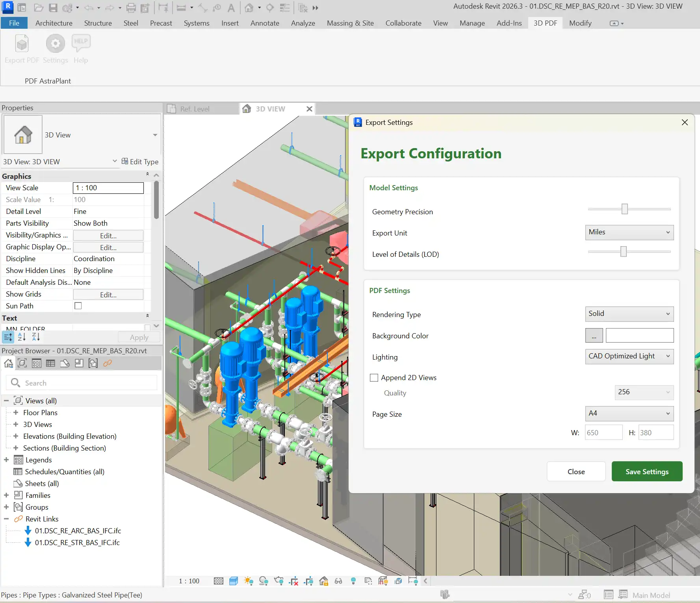Click the Schedules icon in Project Browser toolbar
Image resolution: width=700 pixels, height=603 pixels.
click(x=50, y=363)
